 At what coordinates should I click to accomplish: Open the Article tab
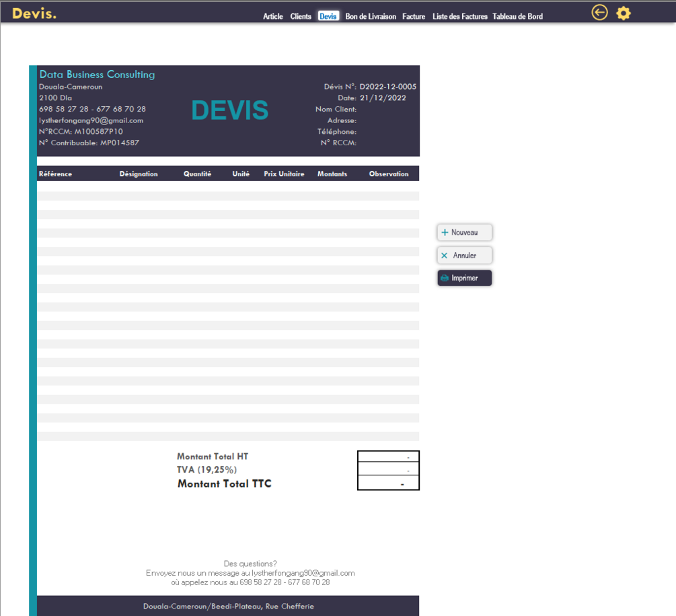273,16
